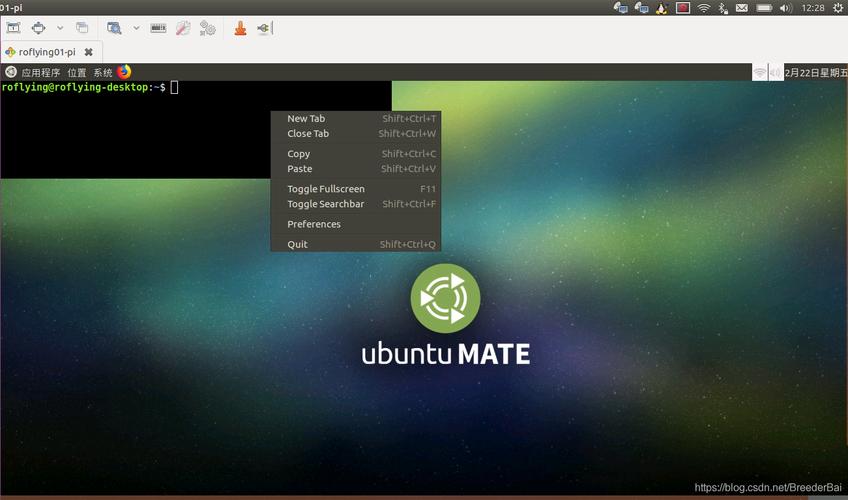
Task: Click the Ubuntu MATE logo menu icon
Action: click(x=11, y=72)
